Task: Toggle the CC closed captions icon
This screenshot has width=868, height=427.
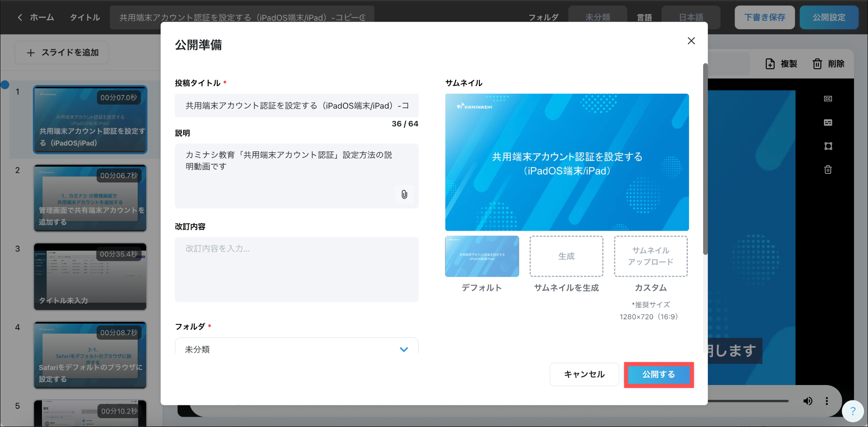Action: [x=828, y=99]
